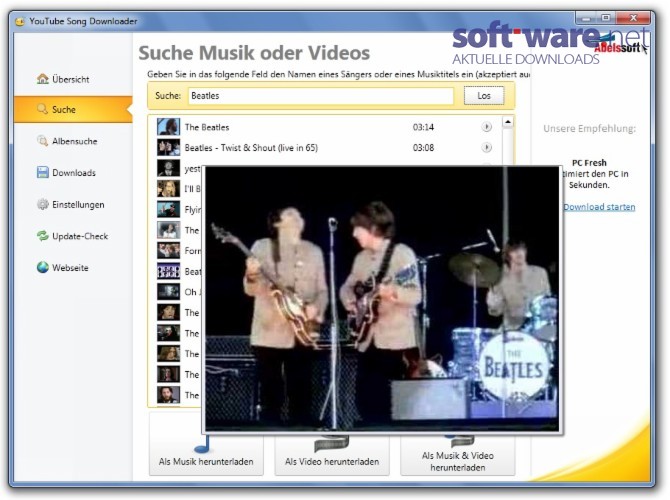Play preview of Twist & Shout track
The height and width of the screenshot is (500, 670).
486,147
